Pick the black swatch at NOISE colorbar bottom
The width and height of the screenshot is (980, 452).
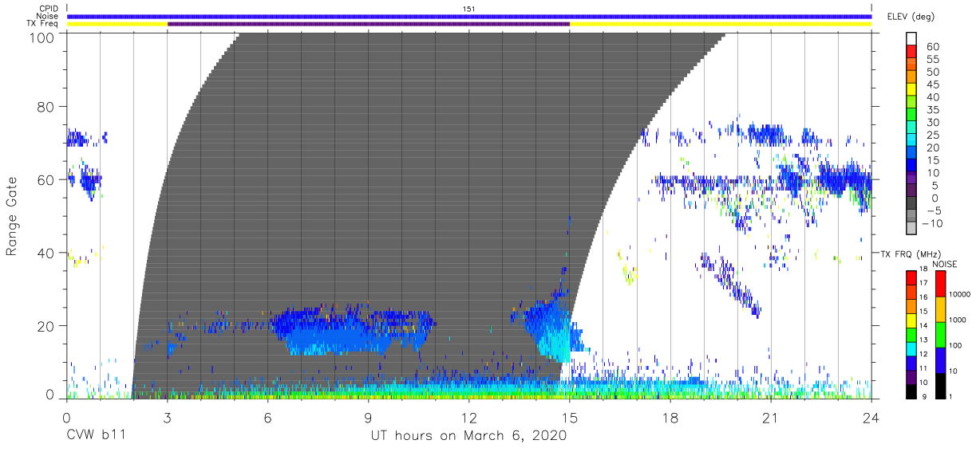click(941, 384)
